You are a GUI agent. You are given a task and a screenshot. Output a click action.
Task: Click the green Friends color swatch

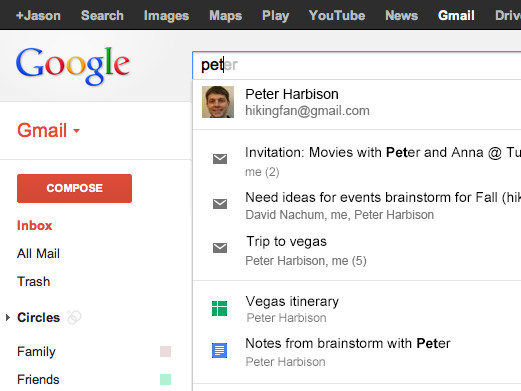(165, 379)
